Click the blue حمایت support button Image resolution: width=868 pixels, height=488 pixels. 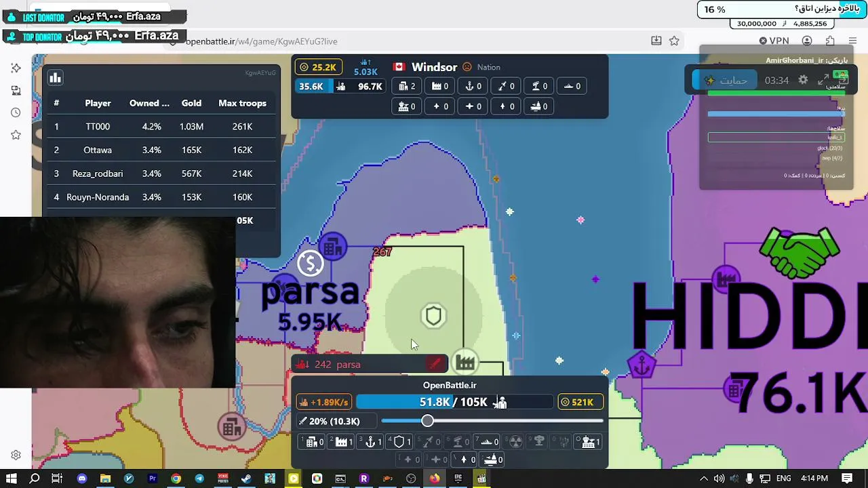point(724,80)
